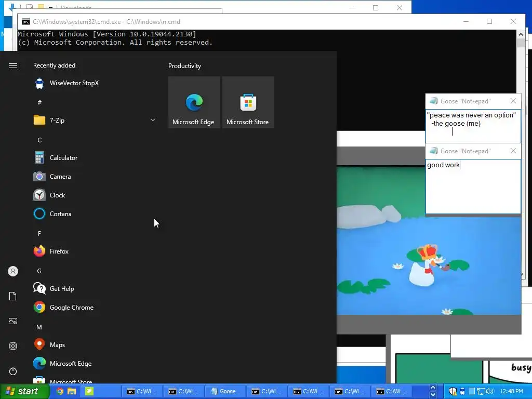Open File Explorer from quick launch bar
532x399 pixels.
pyautogui.click(x=72, y=391)
